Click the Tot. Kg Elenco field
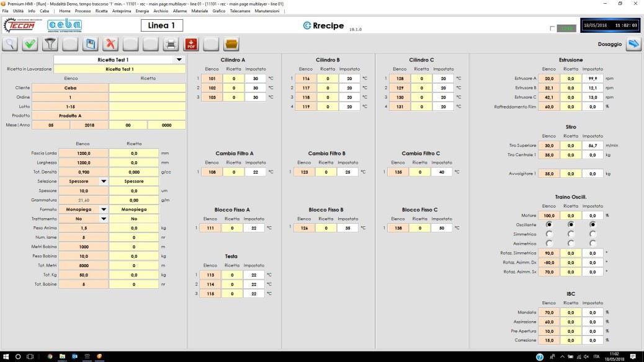Screen dimensions: 644x362 pos(84,275)
